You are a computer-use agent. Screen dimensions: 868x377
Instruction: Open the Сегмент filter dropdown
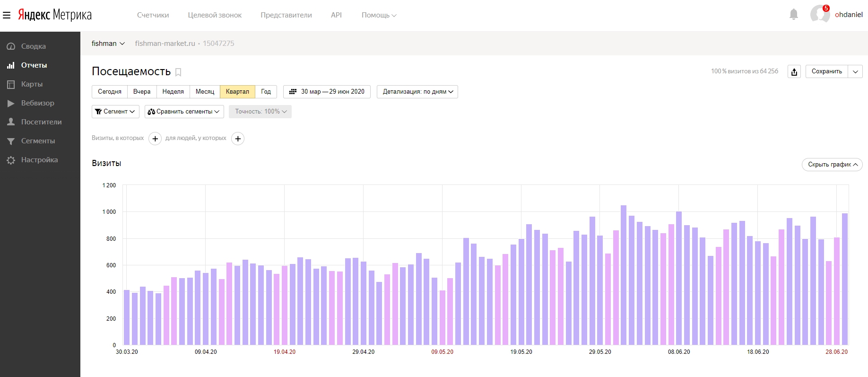(x=115, y=112)
